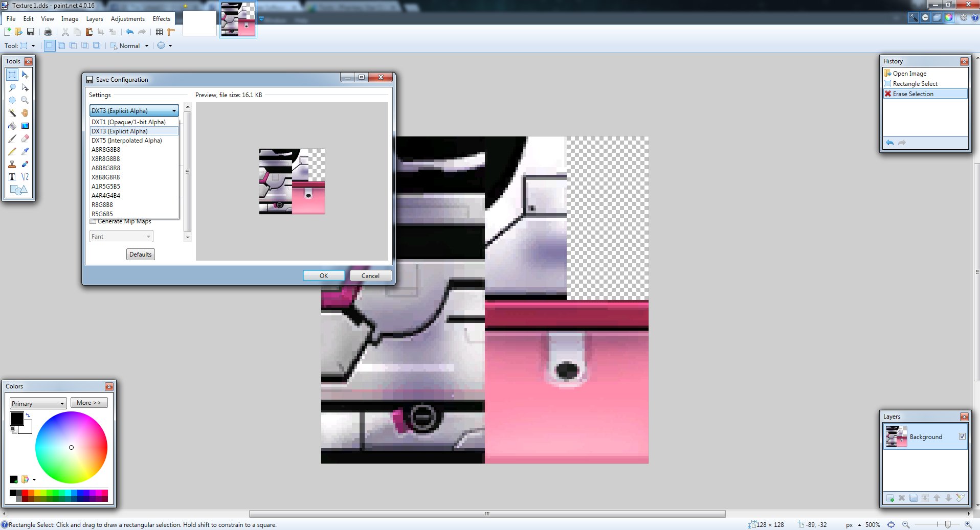Select the Line/Curve tool
The width and height of the screenshot is (980, 530).
click(x=25, y=177)
